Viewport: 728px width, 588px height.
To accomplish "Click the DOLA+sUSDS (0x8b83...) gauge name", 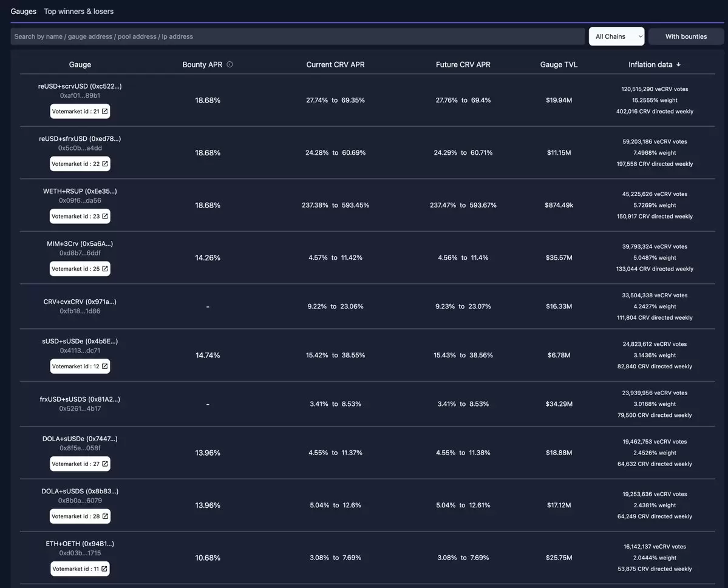I will click(x=80, y=491).
